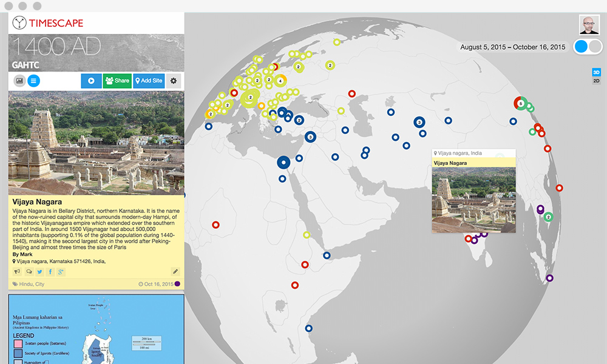This screenshot has width=607, height=364.
Task: Start the timeline play button
Action: pyautogui.click(x=91, y=81)
